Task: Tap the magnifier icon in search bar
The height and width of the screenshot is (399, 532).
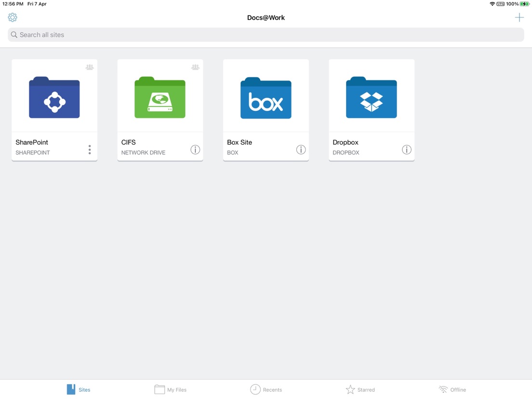Action: (14, 35)
